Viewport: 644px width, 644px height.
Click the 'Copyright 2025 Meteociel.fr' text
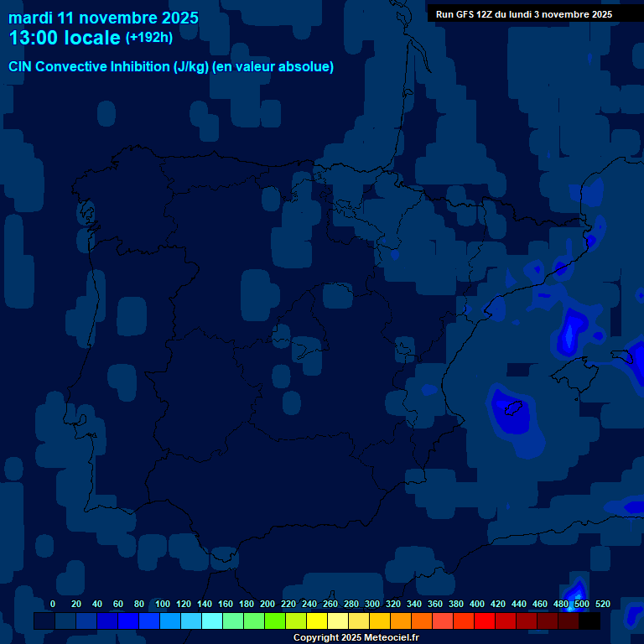tap(356, 637)
